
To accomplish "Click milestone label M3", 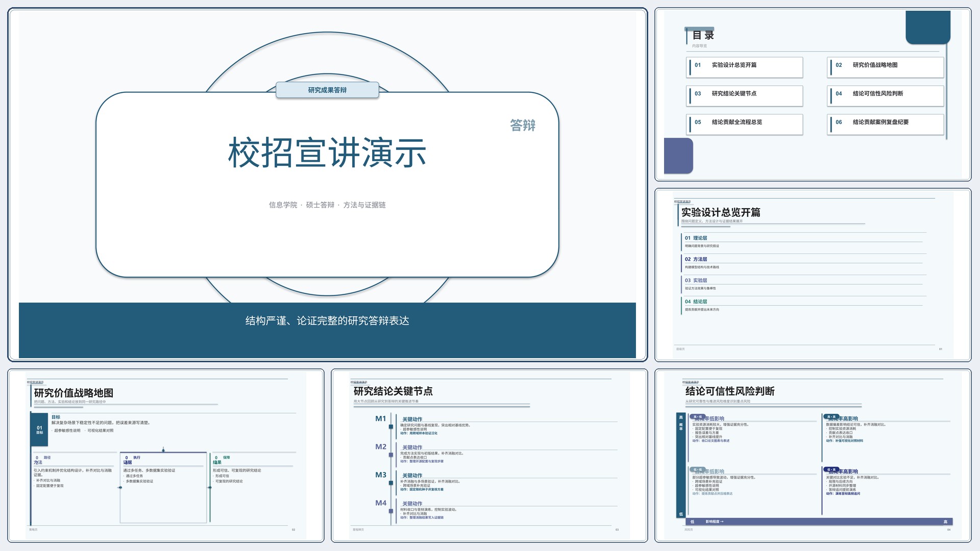I will 381,475.
